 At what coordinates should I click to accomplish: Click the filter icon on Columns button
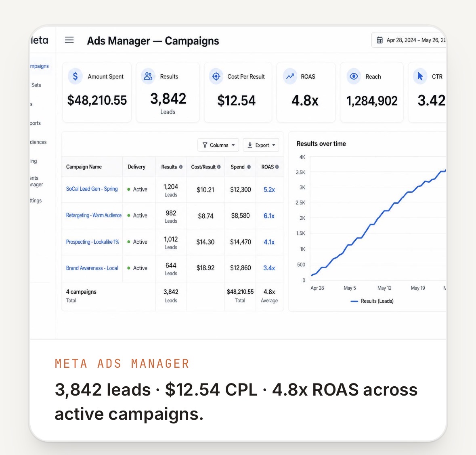click(x=205, y=145)
